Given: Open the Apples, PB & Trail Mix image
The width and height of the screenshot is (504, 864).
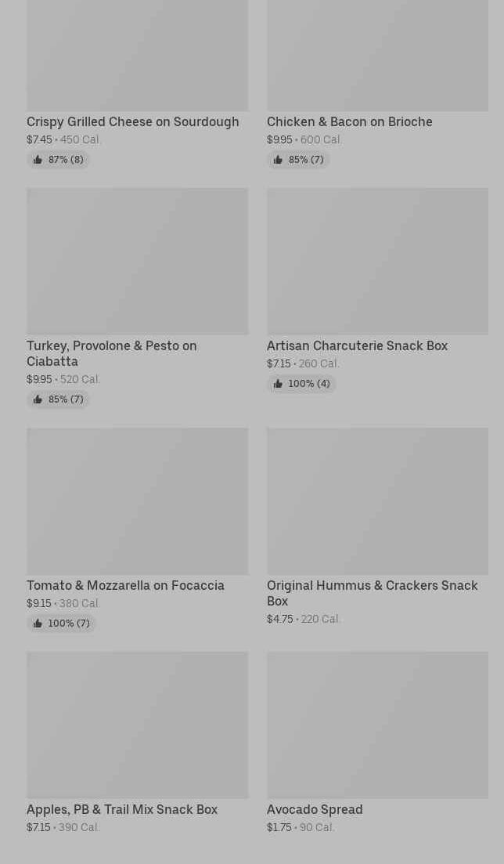Looking at the screenshot, I should click(x=137, y=725).
